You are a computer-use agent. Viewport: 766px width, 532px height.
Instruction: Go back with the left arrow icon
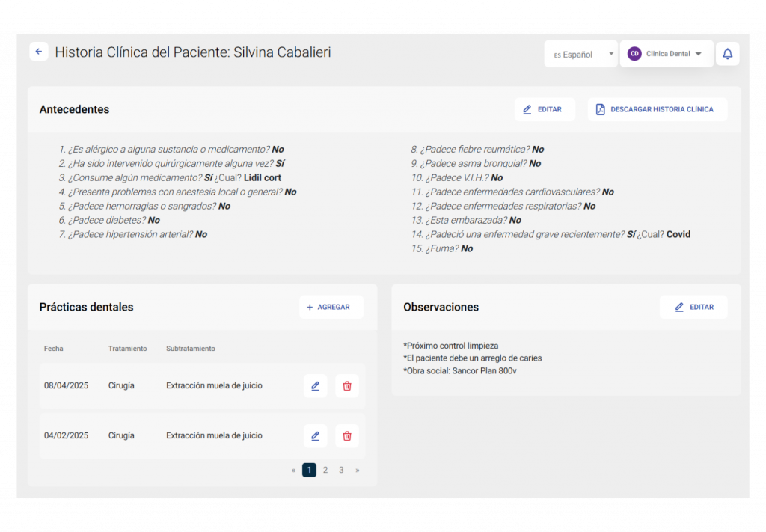39,52
